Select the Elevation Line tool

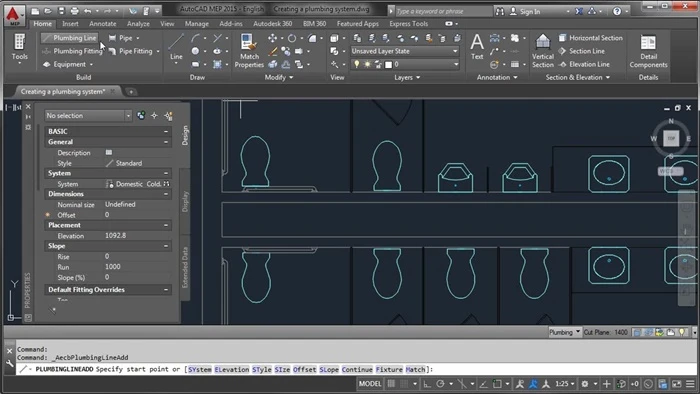pyautogui.click(x=584, y=64)
